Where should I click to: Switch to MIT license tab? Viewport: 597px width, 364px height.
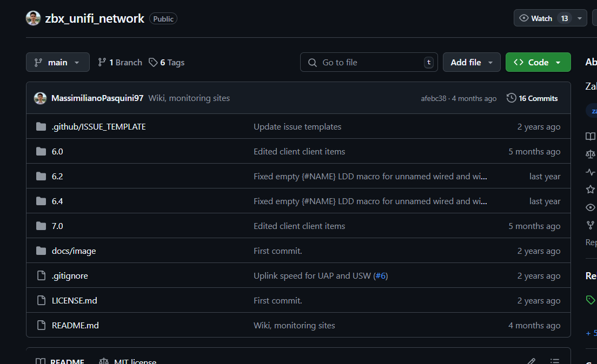[x=128, y=361]
